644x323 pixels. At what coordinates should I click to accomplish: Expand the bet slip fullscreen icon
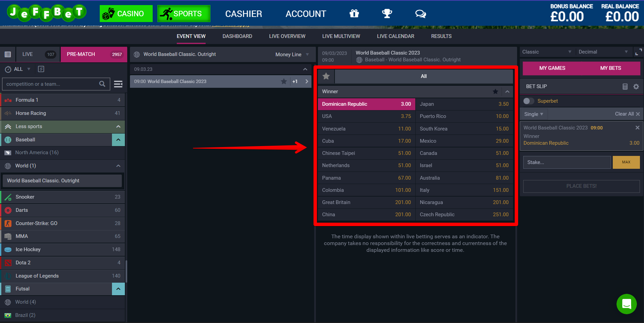638,52
